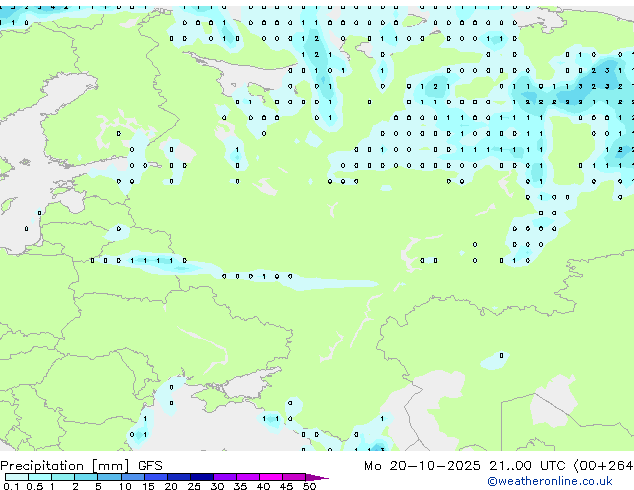Viewport: 634px width, 490px height.
Task: Pick the 15–20 mm blue legend swatch
Action: click(x=155, y=477)
